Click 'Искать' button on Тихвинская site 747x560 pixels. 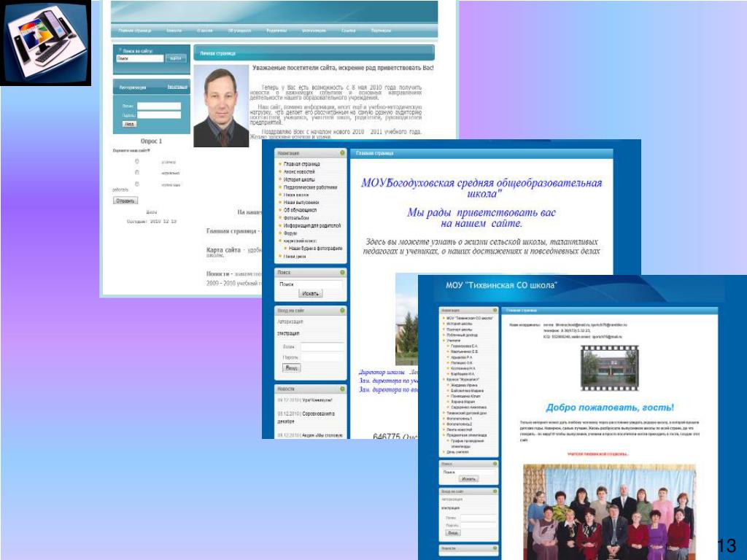[x=469, y=479]
